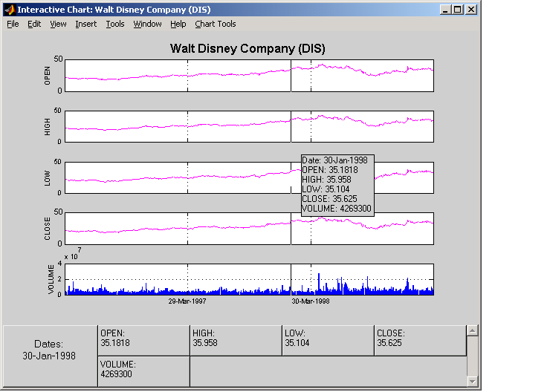
Task: Click the OPEN axis label
Action: 47,76
